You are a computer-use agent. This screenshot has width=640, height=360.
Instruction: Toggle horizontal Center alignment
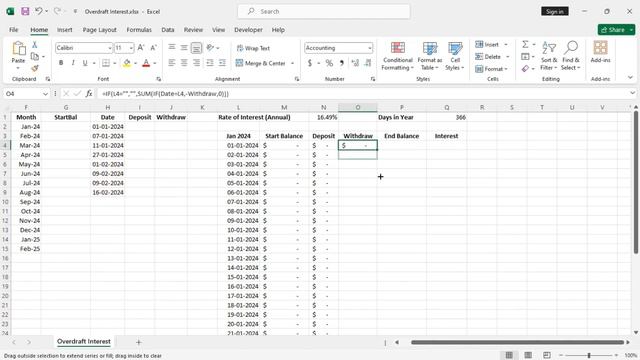pos(184,63)
